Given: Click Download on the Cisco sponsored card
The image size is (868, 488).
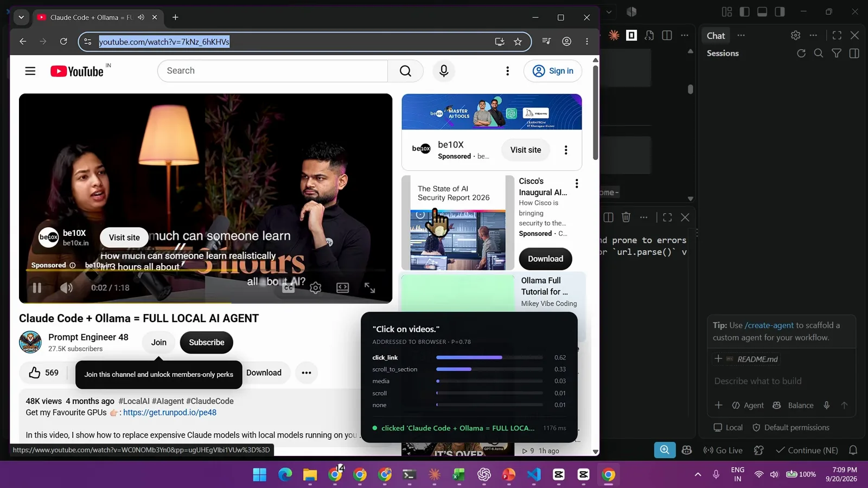Looking at the screenshot, I should [x=545, y=259].
